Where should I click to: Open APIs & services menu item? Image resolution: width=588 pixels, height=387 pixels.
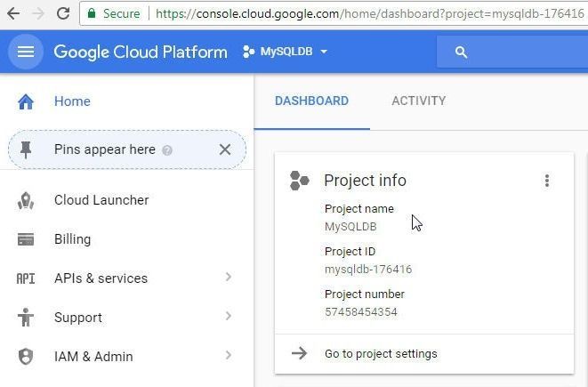(101, 278)
